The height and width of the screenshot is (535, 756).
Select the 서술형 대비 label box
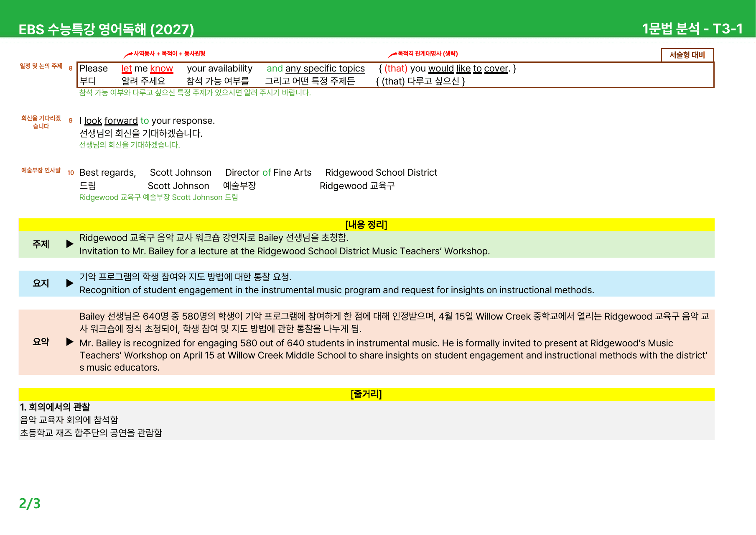[687, 55]
